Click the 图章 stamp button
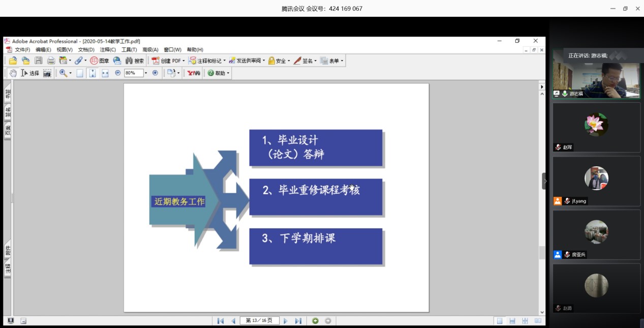The image size is (644, 328). pyautogui.click(x=100, y=61)
